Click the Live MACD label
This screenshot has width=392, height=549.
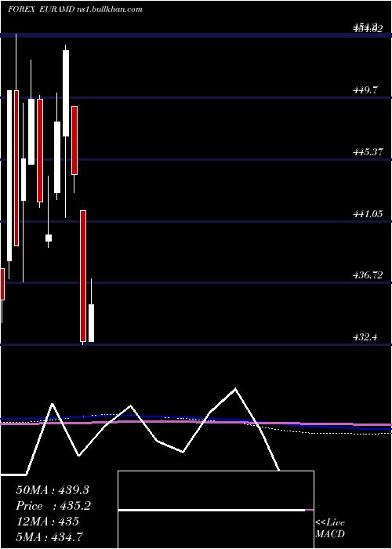tap(330, 528)
